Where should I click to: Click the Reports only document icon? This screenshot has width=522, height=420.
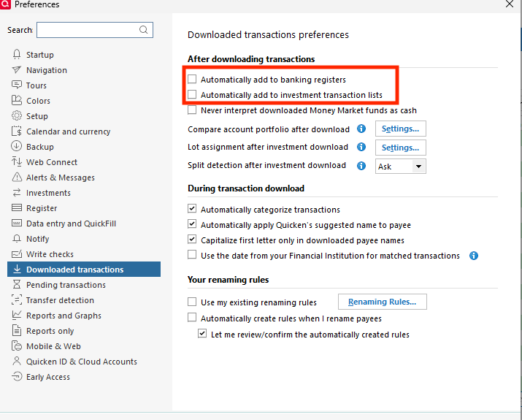[x=17, y=330]
